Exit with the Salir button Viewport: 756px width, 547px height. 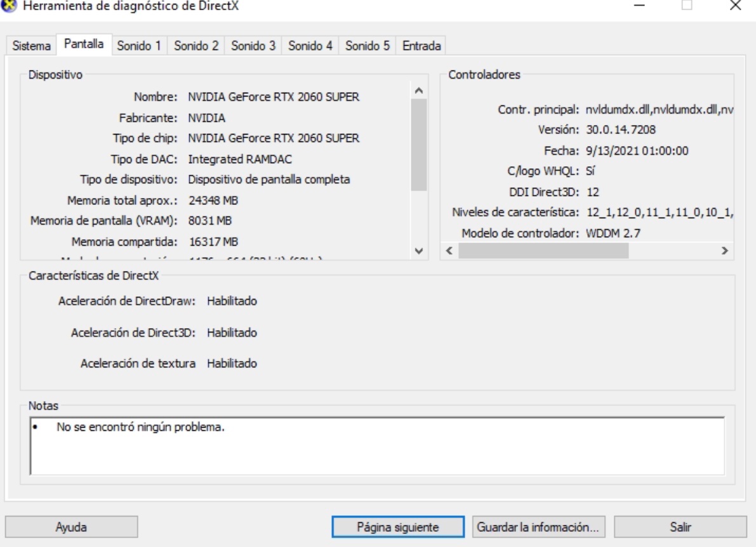coord(680,527)
